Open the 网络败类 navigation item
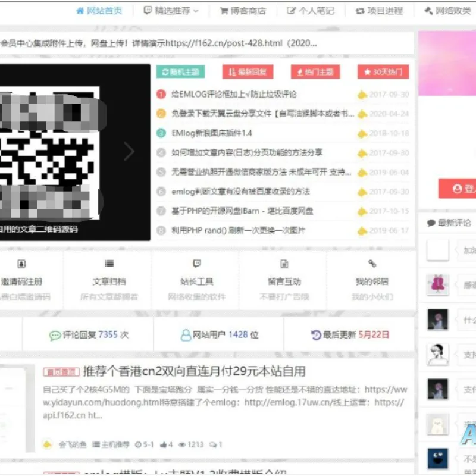Screen dimensions: 476x476 click(447, 11)
